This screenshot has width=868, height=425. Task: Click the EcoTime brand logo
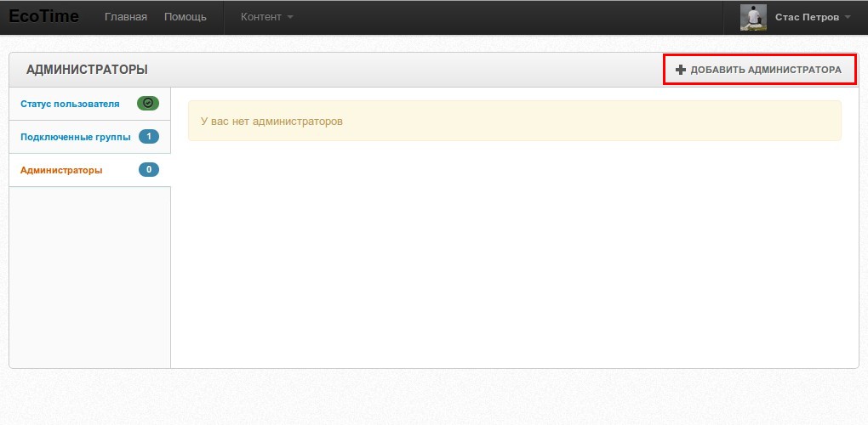(43, 17)
